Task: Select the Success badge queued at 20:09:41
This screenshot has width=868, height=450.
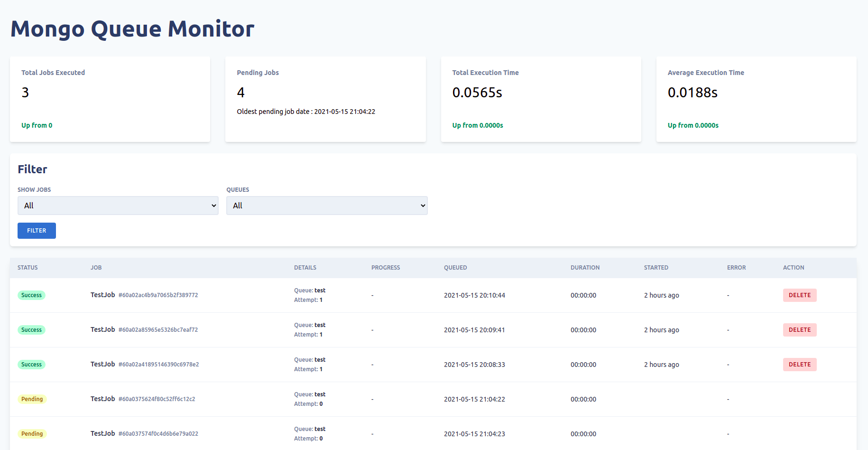Action: 31,330
